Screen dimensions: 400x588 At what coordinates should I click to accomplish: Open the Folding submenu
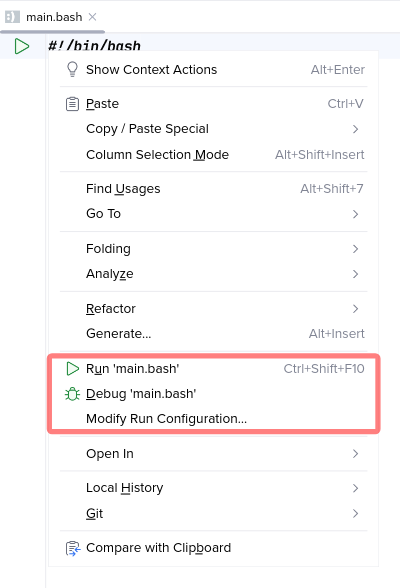click(213, 249)
